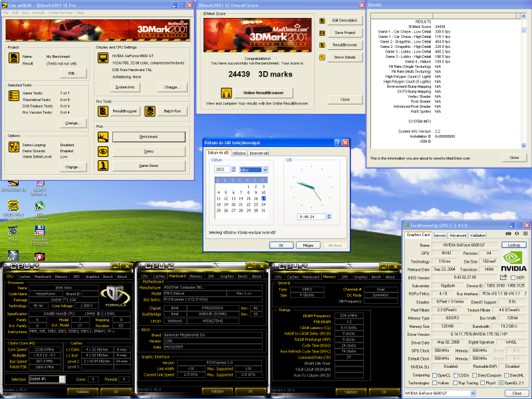Click the Demo eye icon

(103, 151)
